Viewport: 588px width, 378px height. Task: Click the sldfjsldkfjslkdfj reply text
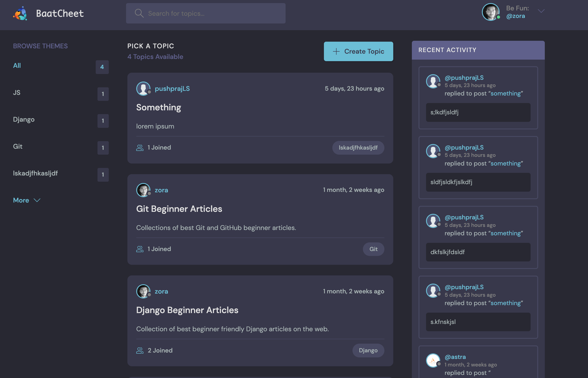[451, 182]
